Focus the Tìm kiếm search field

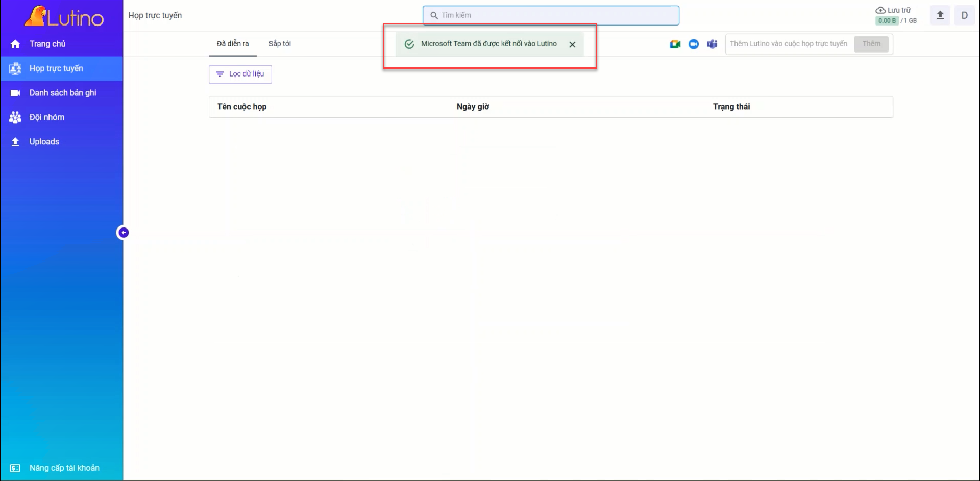[551, 15]
